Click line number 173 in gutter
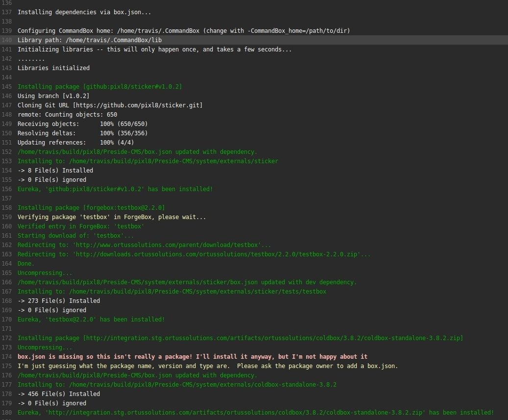This screenshot has width=508, height=420. tap(6, 348)
